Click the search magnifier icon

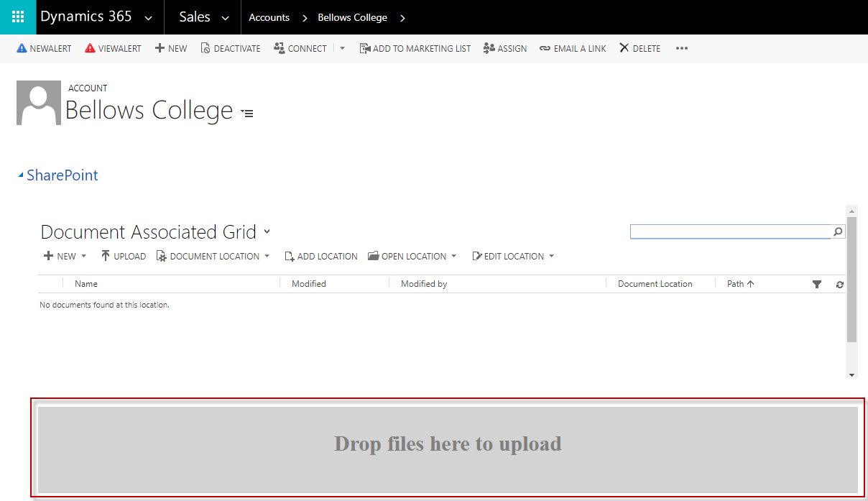click(838, 232)
